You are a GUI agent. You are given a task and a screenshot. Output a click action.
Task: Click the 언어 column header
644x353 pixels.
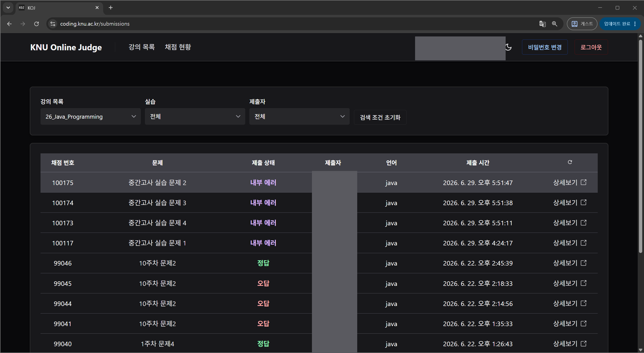391,163
